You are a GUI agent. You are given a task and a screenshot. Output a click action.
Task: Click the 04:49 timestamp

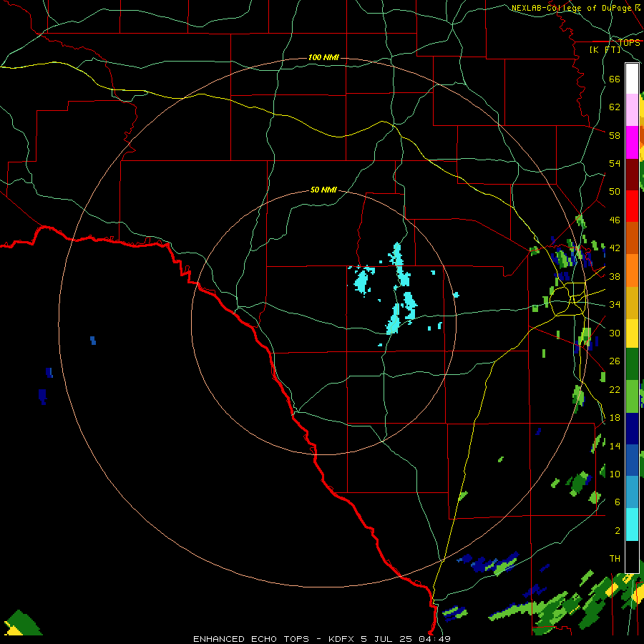tap(434, 639)
